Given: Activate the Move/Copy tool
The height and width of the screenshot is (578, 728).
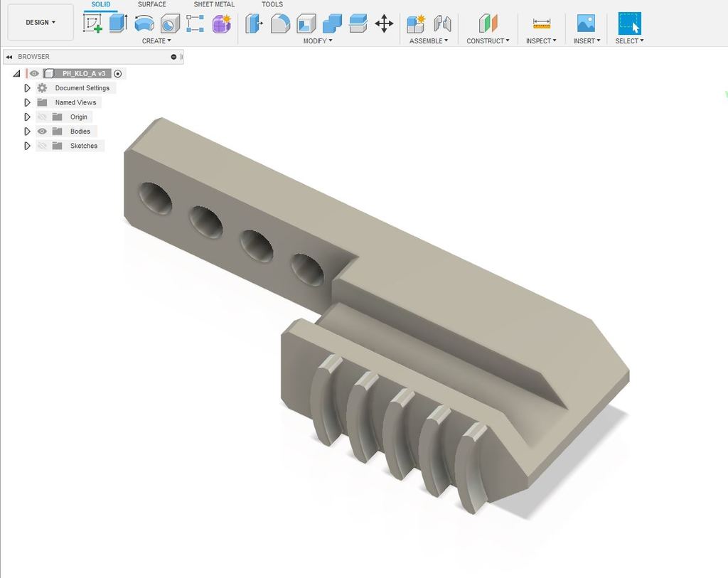Looking at the screenshot, I should pos(384,24).
